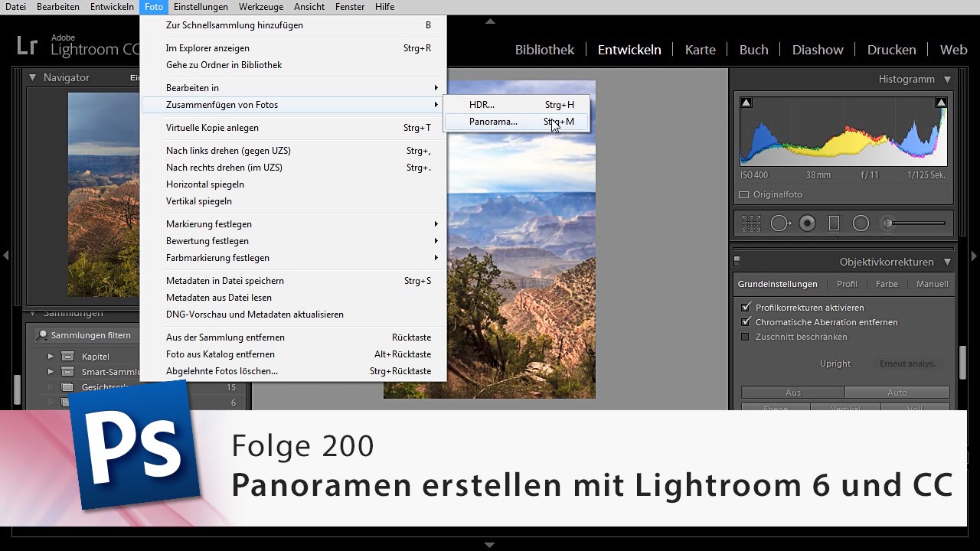
Task: Click the Kapitel collection set icon
Action: click(x=67, y=357)
